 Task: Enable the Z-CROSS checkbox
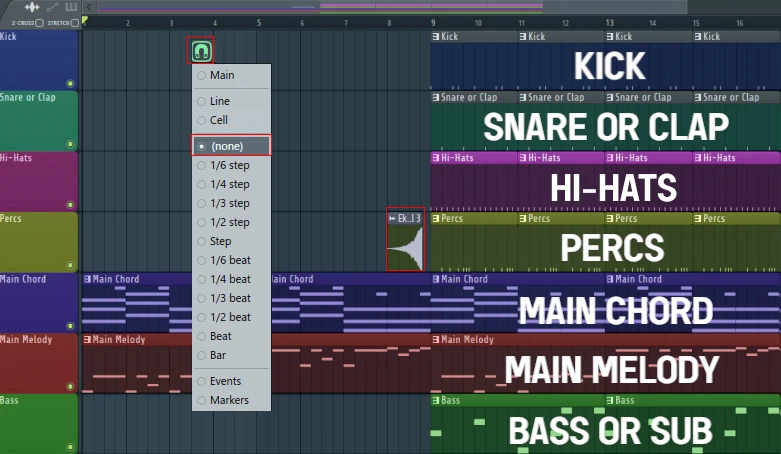click(x=39, y=22)
